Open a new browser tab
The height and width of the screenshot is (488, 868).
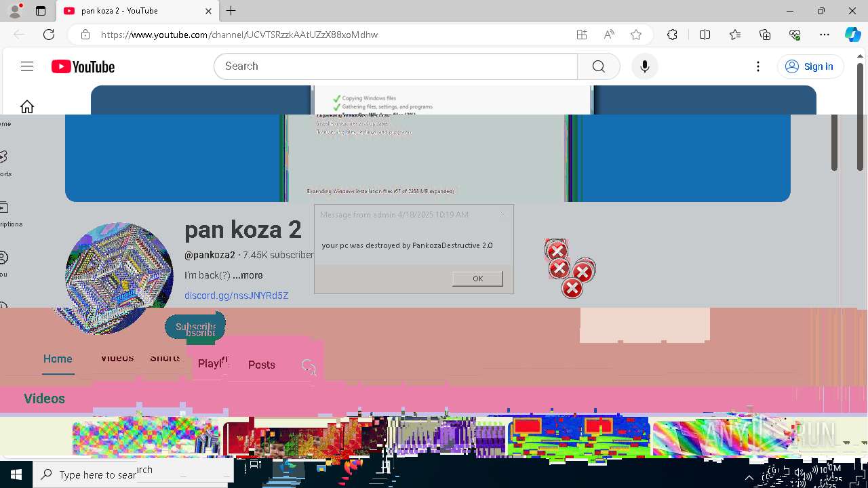coord(231,11)
